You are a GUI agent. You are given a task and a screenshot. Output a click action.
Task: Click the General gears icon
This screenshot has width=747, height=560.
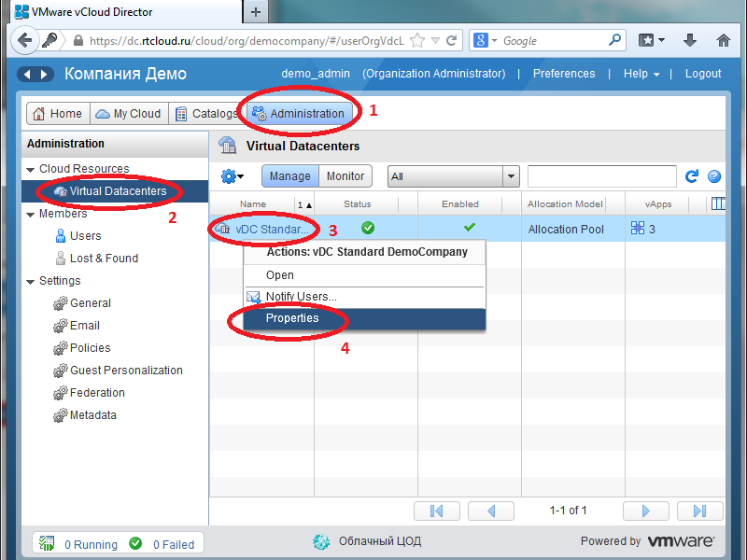click(x=60, y=303)
